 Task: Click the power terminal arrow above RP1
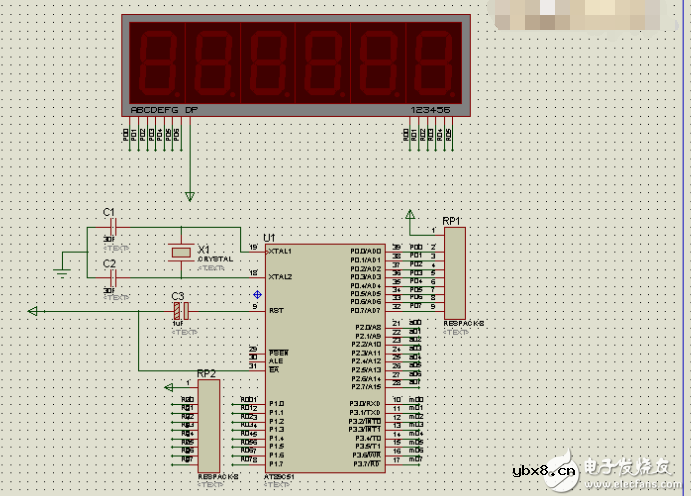pyautogui.click(x=410, y=214)
